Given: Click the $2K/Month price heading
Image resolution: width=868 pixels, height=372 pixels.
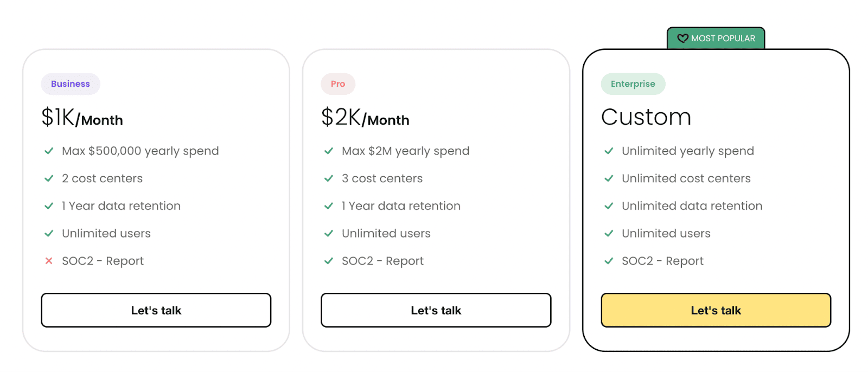Looking at the screenshot, I should click(x=365, y=117).
